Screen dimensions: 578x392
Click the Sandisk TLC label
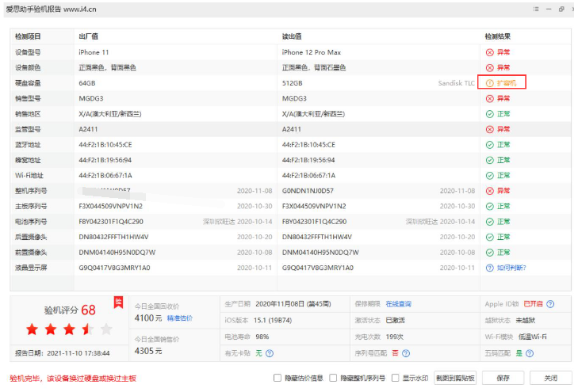pyautogui.click(x=457, y=83)
